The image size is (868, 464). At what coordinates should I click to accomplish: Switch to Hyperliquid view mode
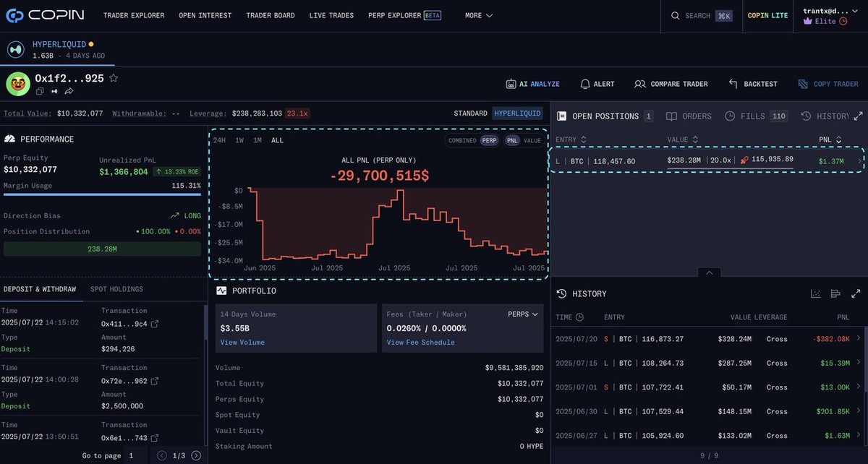click(x=517, y=113)
